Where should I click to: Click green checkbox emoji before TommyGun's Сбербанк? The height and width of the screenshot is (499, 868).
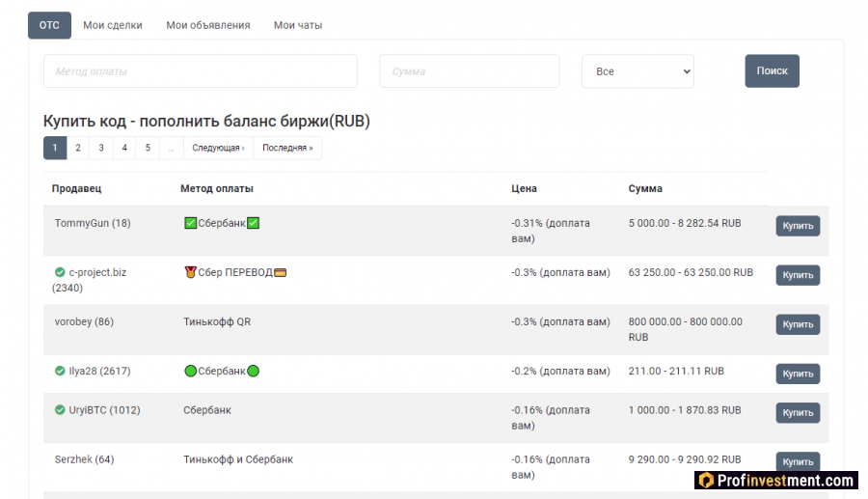click(x=190, y=223)
